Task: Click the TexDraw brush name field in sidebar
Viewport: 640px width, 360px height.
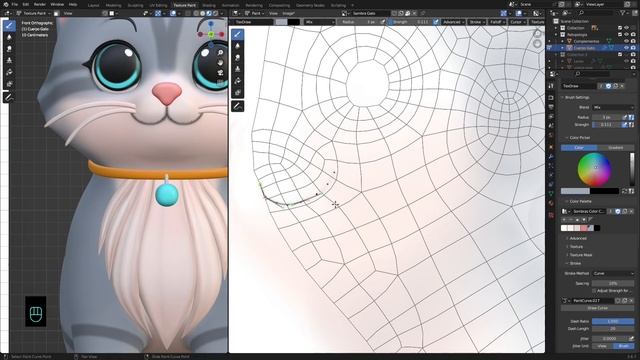Action: tap(579, 86)
